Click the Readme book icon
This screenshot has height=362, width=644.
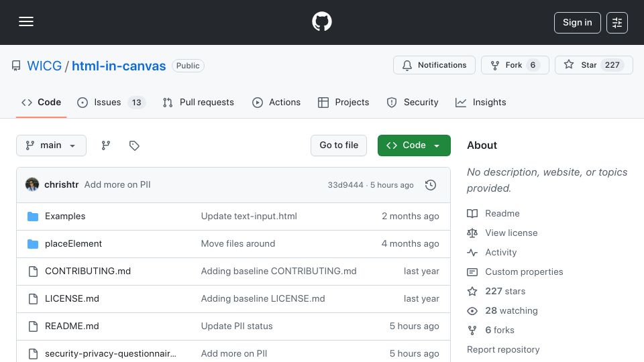tap(472, 213)
